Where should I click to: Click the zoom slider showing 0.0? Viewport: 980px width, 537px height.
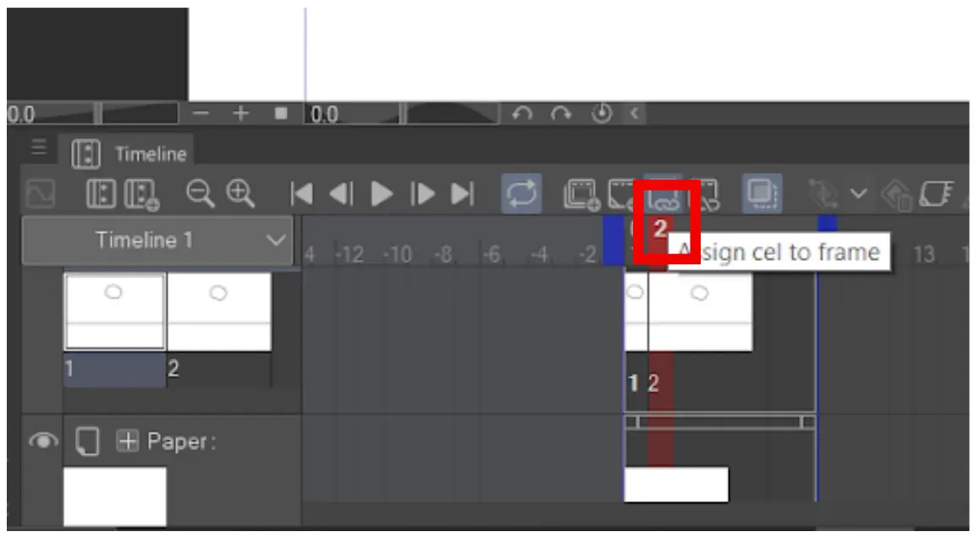(x=52, y=114)
